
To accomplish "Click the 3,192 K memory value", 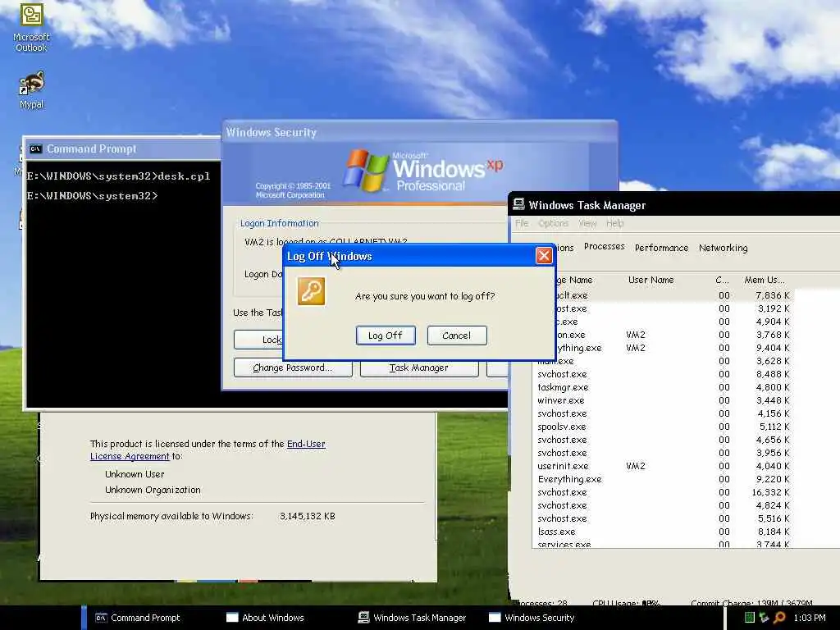I will tap(773, 308).
